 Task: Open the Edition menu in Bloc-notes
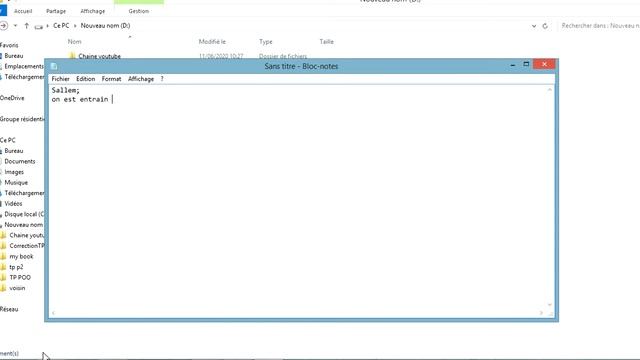(85, 79)
